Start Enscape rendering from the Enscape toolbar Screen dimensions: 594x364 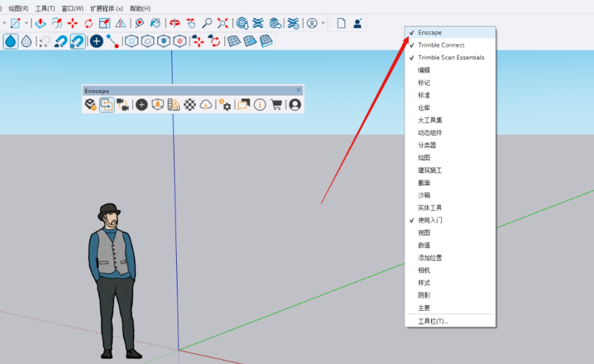pyautogui.click(x=91, y=105)
